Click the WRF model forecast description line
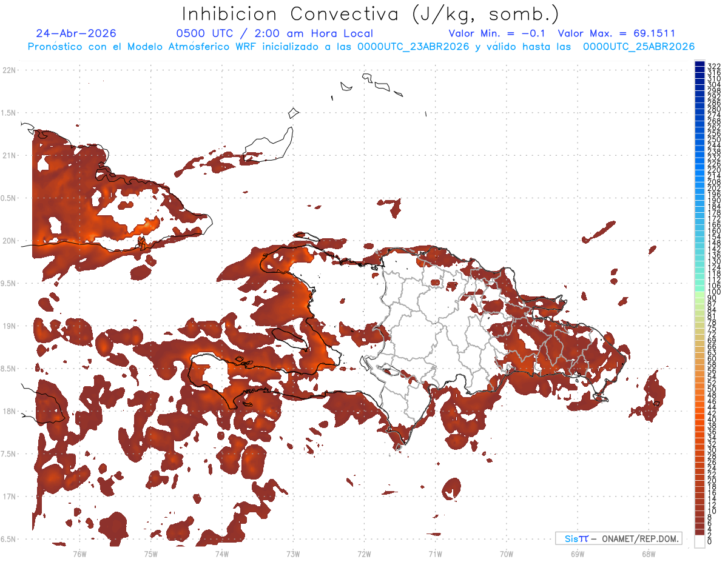Screen dimensions: 728x562 point(361,47)
